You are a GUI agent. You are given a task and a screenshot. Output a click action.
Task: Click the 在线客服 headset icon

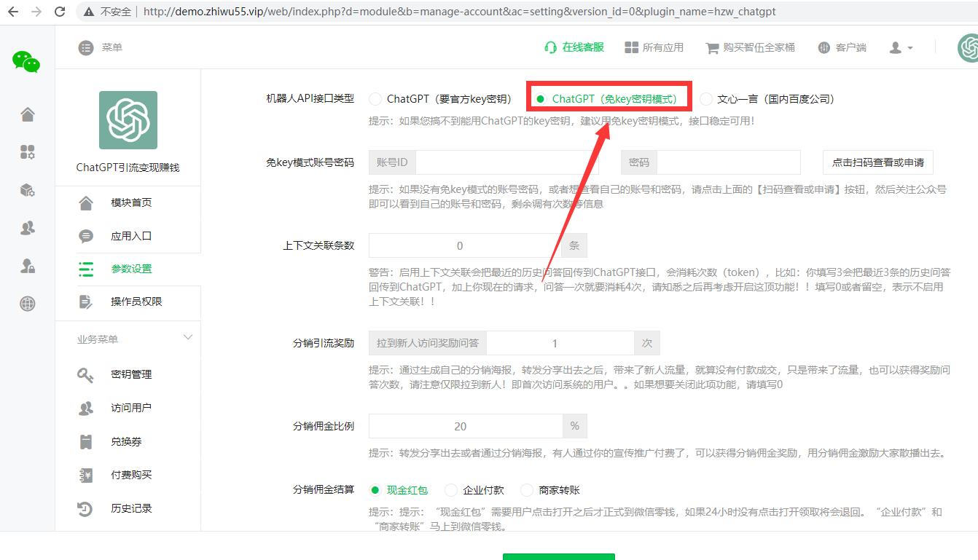(x=550, y=47)
